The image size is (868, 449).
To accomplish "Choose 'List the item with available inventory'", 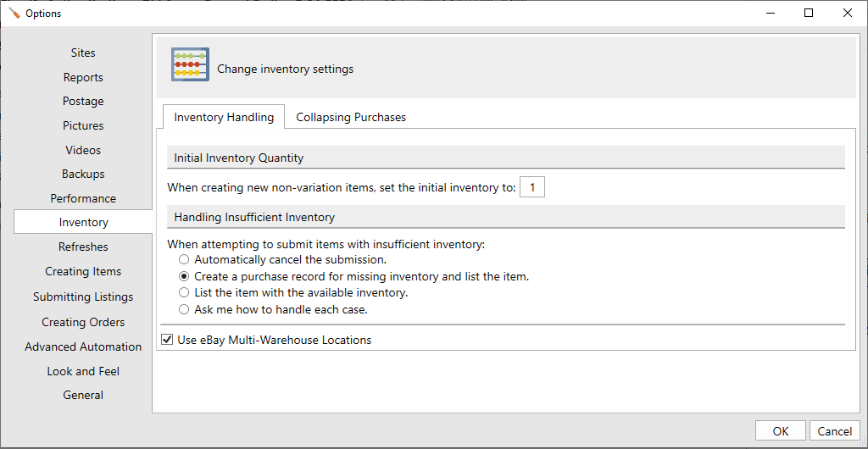I will point(184,293).
